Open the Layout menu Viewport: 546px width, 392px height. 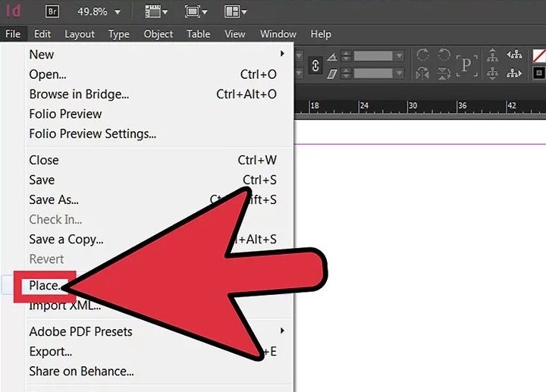pos(80,34)
